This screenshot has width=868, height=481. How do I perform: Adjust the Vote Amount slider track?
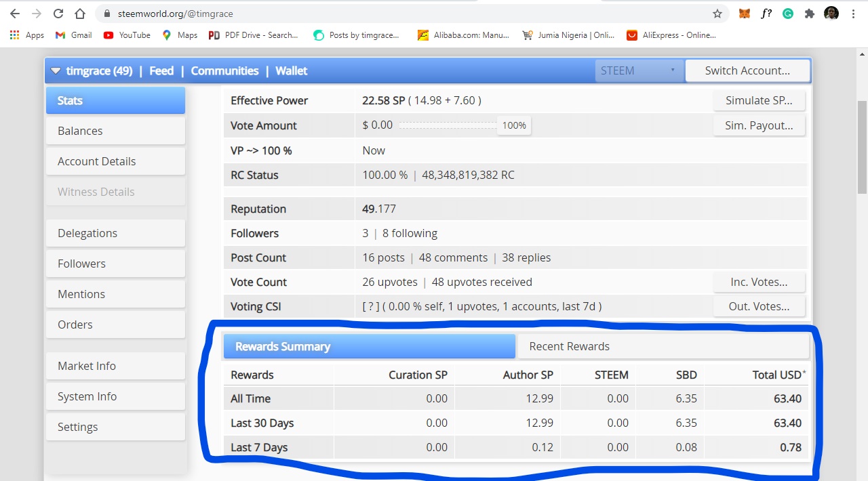click(448, 125)
